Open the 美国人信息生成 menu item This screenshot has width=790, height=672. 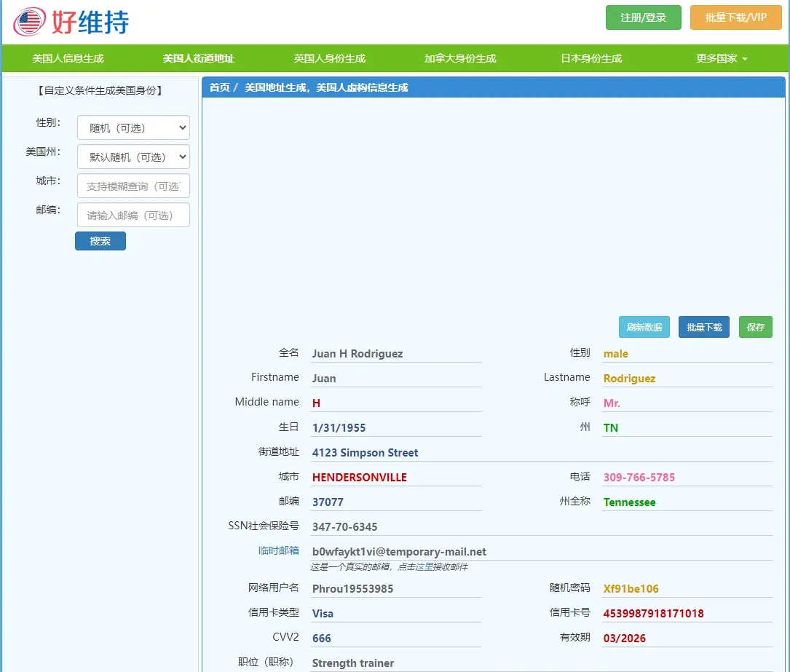point(68,58)
